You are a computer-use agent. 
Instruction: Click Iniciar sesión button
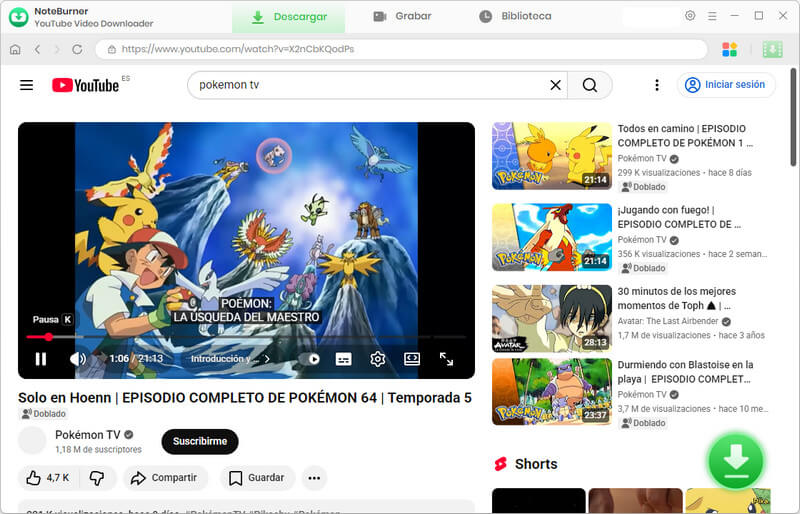coord(726,85)
